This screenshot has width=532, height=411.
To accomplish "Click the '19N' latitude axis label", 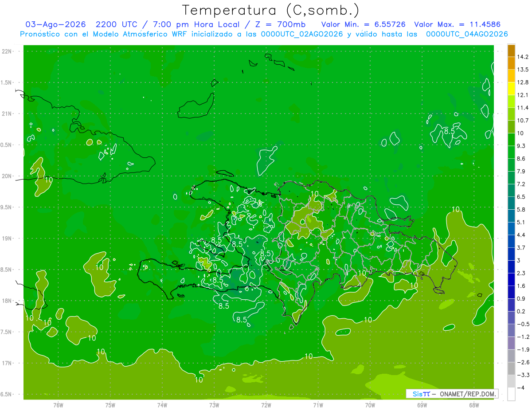I will [x=7, y=239].
